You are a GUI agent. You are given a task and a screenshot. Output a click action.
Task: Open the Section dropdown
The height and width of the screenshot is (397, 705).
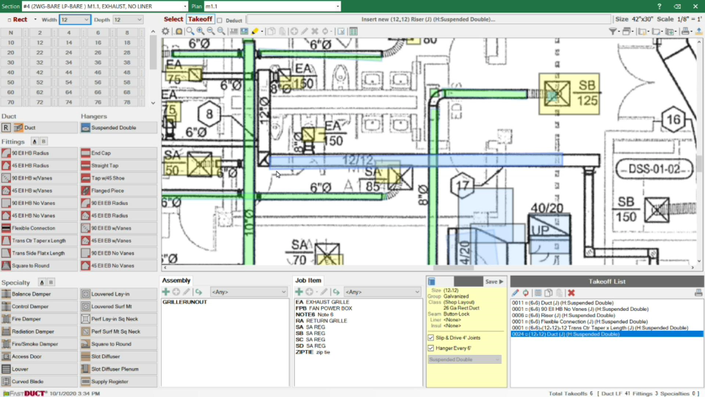click(x=185, y=6)
